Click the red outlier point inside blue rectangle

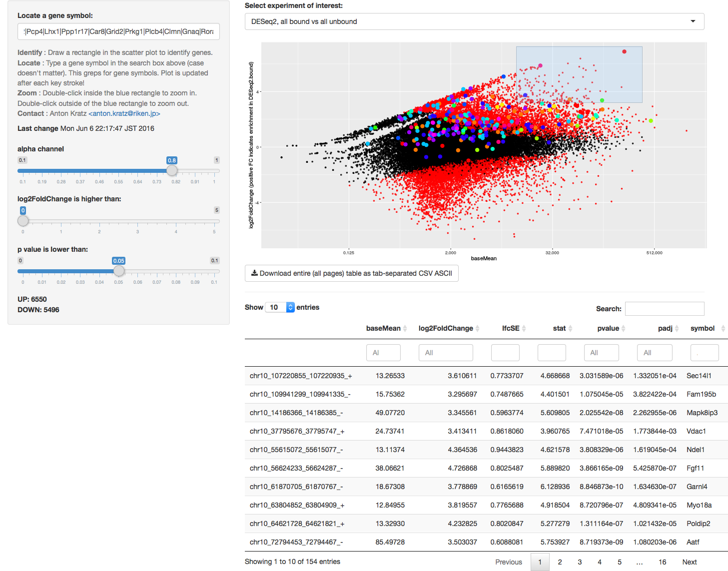(624, 51)
